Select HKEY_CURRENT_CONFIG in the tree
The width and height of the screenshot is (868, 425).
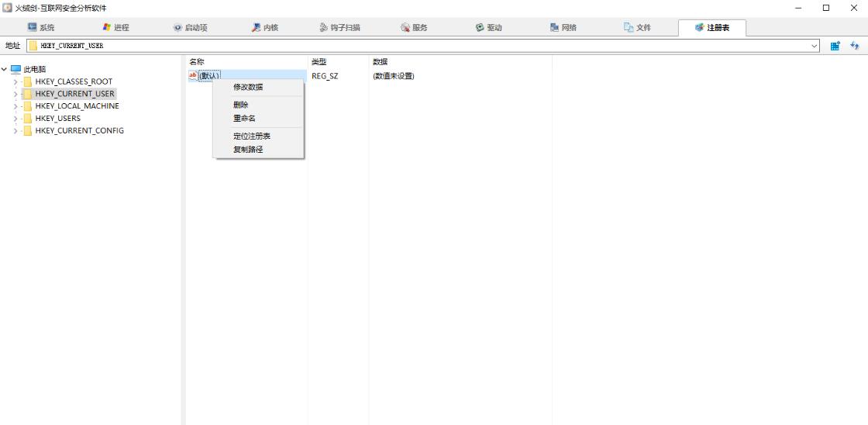click(80, 131)
